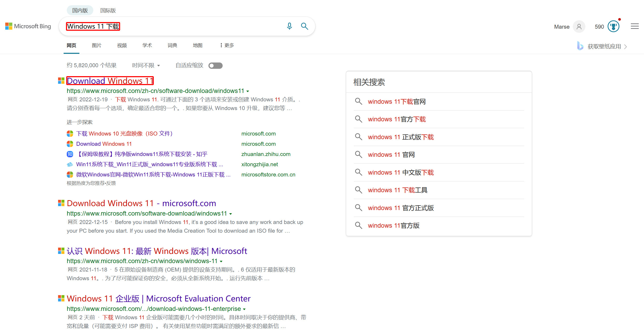Click the Bing wallpaper app logo icon
The image size is (644, 334).
[580, 46]
